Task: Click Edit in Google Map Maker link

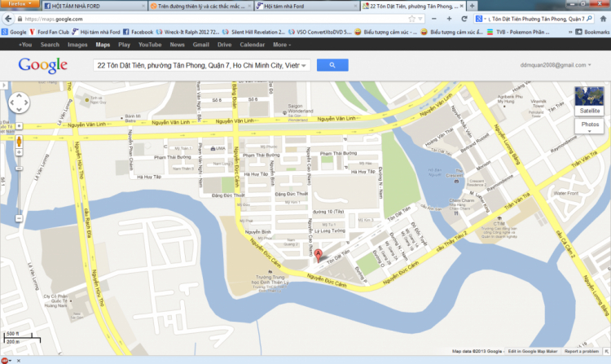Action: tap(532, 351)
